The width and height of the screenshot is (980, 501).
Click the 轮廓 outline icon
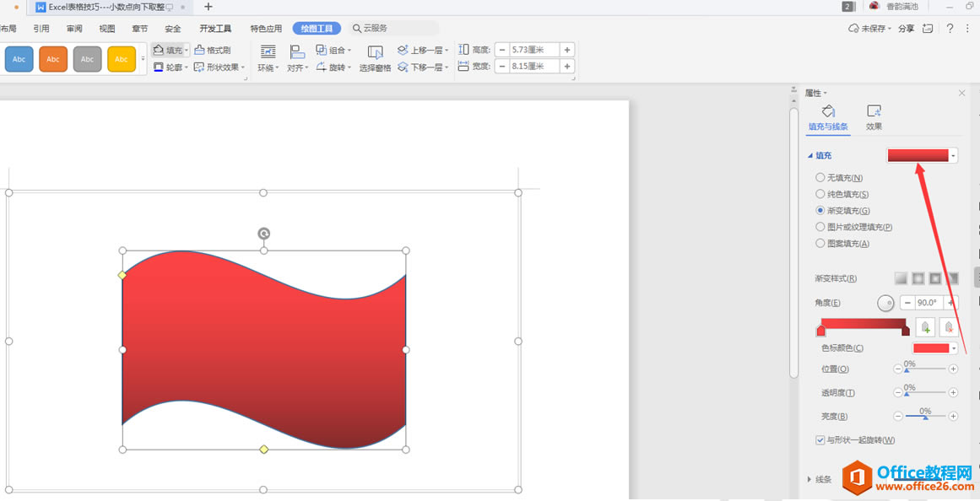[x=159, y=67]
